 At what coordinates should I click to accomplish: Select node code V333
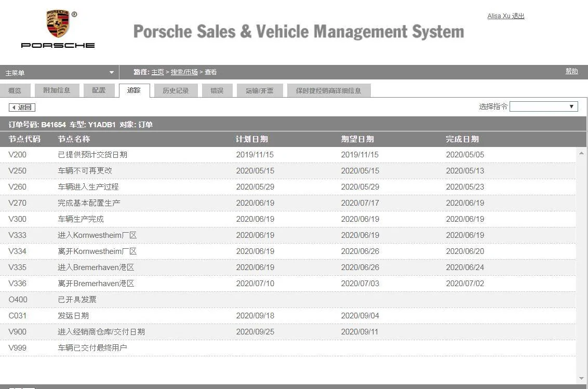17,235
